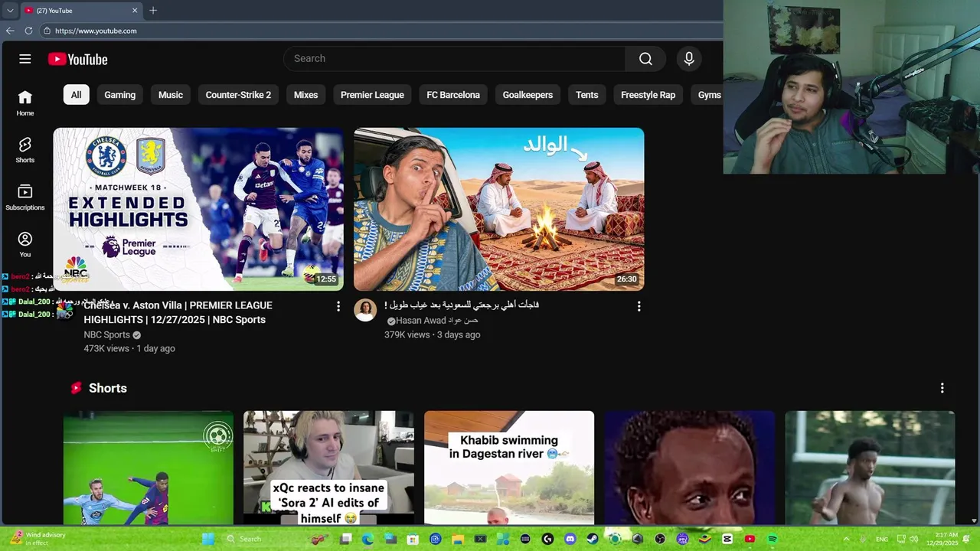
Task: Open options menu for Chelsea v. Aston Villa video
Action: pos(338,306)
